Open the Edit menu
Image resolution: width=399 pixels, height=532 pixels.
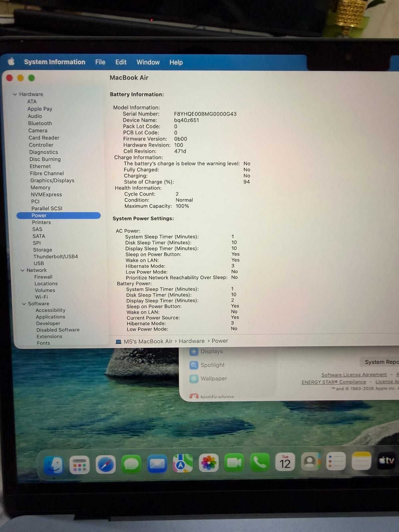click(x=121, y=62)
